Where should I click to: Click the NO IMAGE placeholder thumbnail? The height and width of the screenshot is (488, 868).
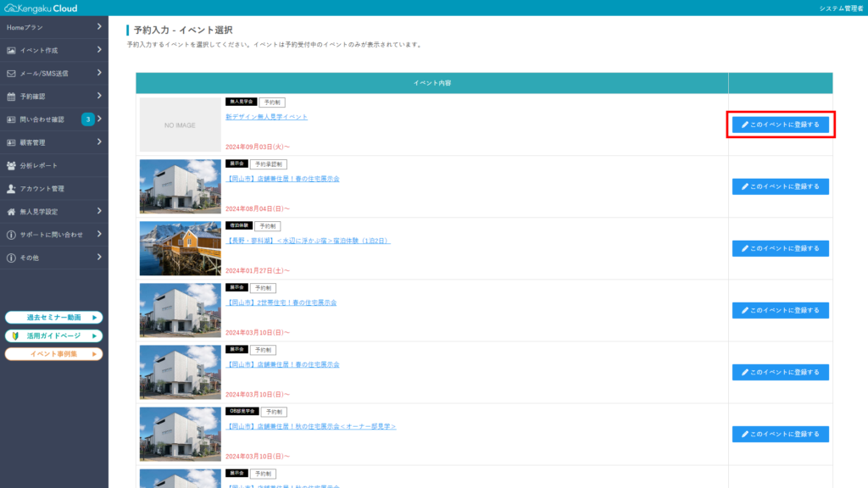[x=180, y=125]
